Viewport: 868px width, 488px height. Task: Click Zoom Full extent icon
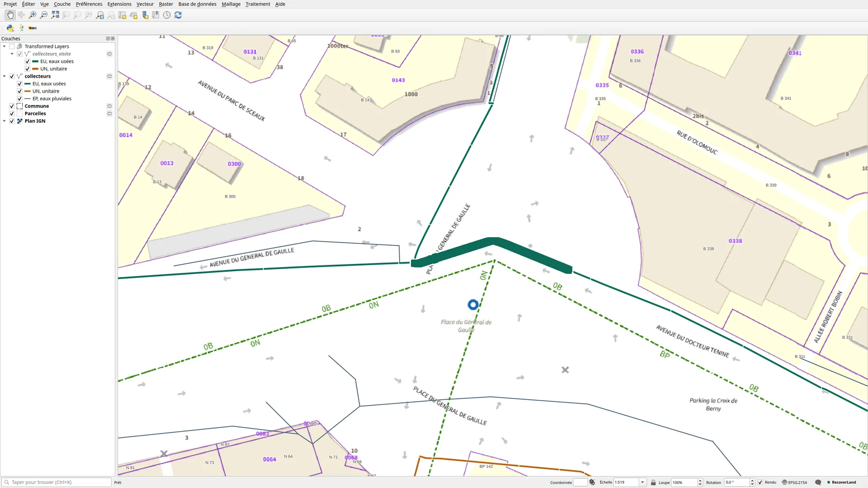pyautogui.click(x=55, y=15)
